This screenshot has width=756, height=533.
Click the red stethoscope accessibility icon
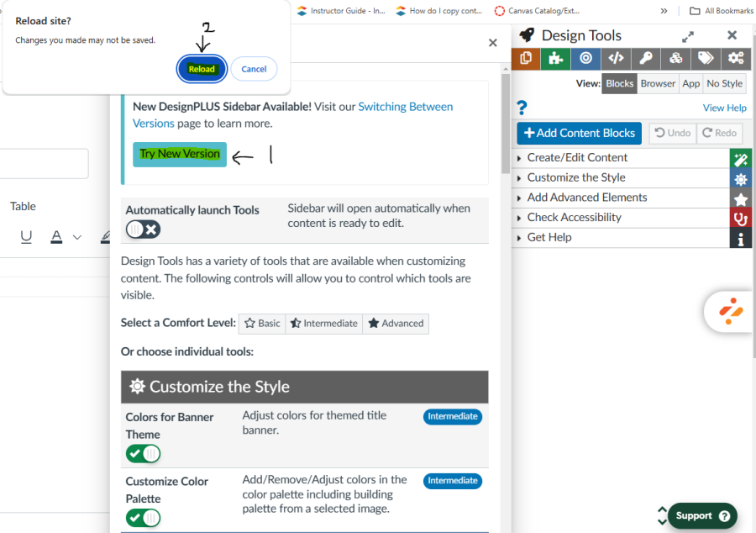click(741, 218)
